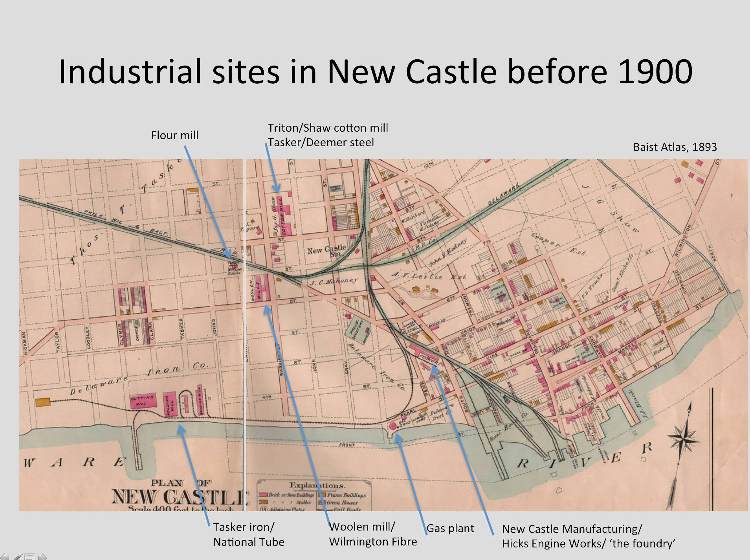Open the slide show menu icon
This screenshot has height=560, width=750.
click(30, 556)
